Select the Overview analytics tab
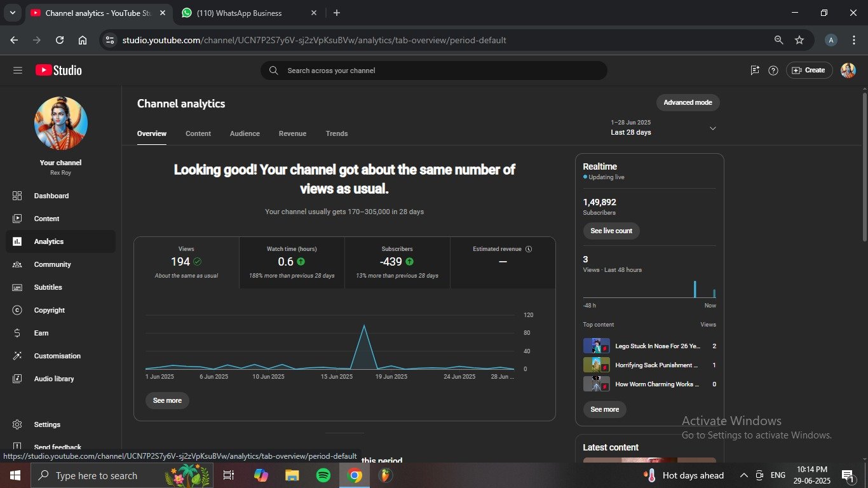 point(152,133)
